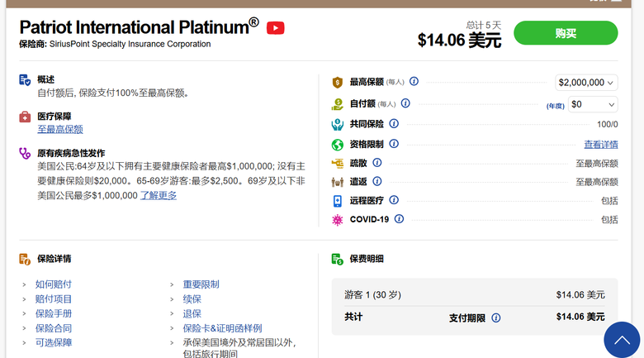
Task: Open the 续保 renewal link
Action: 192,299
